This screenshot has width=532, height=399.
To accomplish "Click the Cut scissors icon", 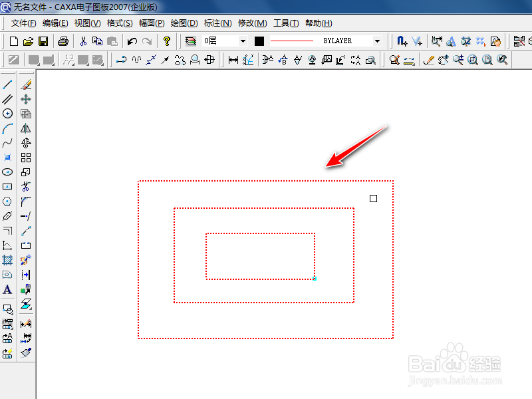I will pyautogui.click(x=83, y=41).
